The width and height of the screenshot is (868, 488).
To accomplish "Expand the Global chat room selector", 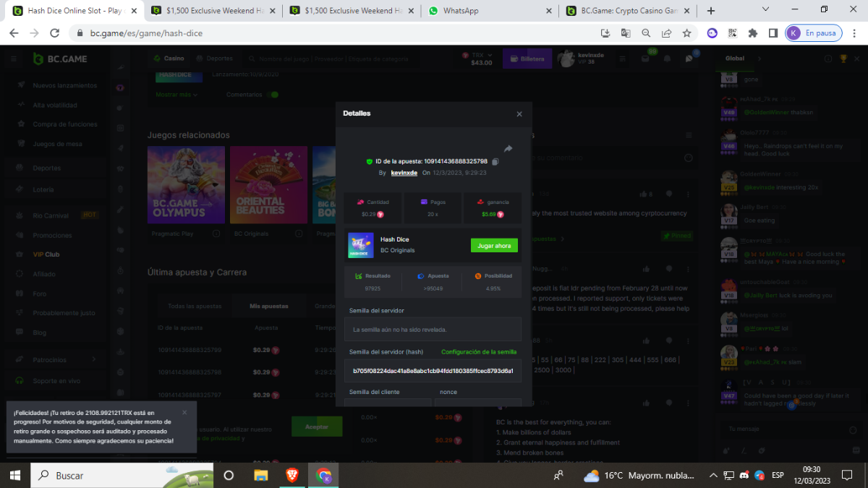I will pyautogui.click(x=759, y=59).
